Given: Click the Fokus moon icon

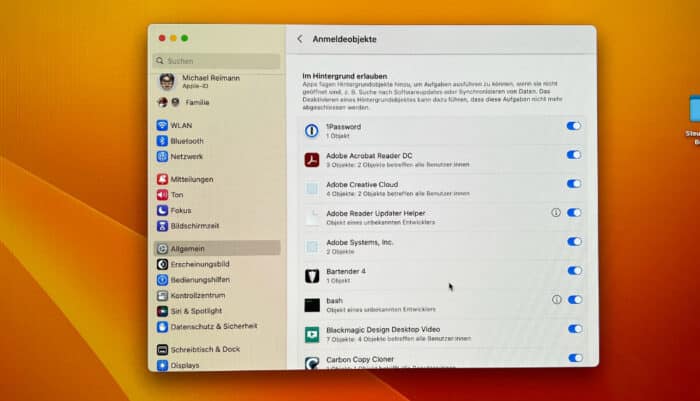Looking at the screenshot, I should (162, 210).
